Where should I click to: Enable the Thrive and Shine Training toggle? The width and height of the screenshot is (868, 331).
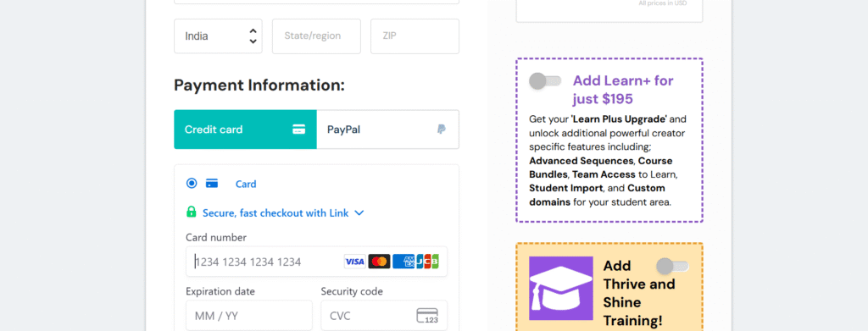[x=672, y=267]
